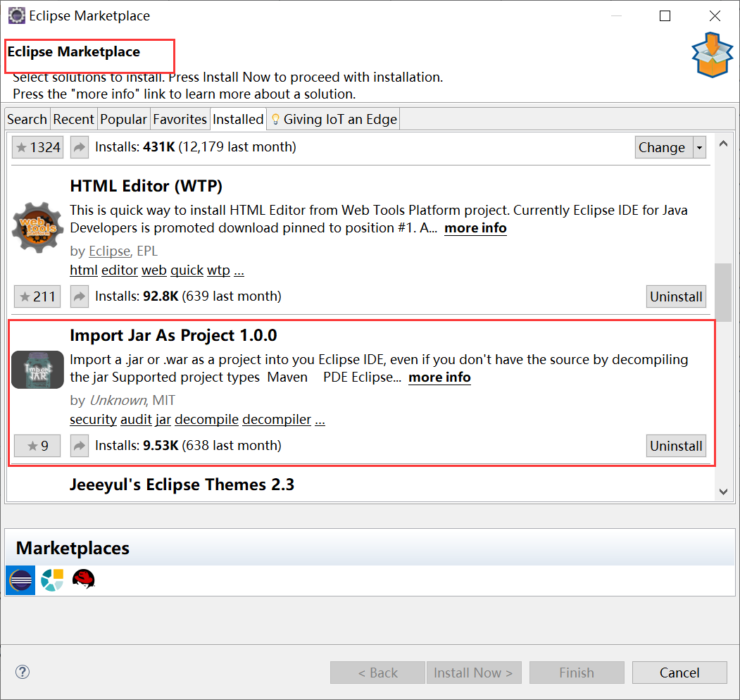Click the Cancel button
740x700 pixels.
coord(679,672)
